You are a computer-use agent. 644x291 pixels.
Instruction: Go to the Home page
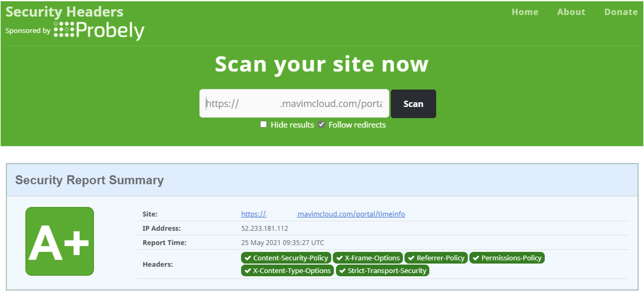pos(525,12)
